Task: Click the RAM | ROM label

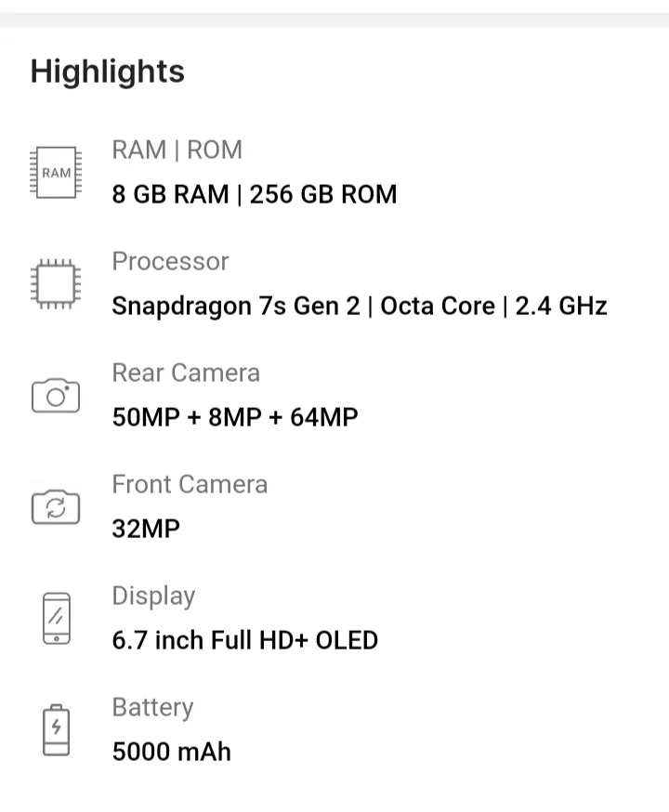Action: 177,151
